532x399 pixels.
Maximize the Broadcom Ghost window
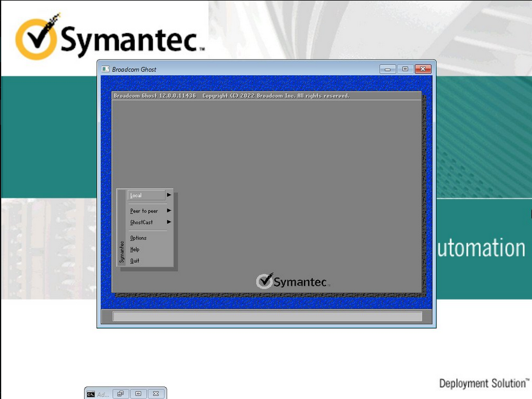pyautogui.click(x=405, y=69)
